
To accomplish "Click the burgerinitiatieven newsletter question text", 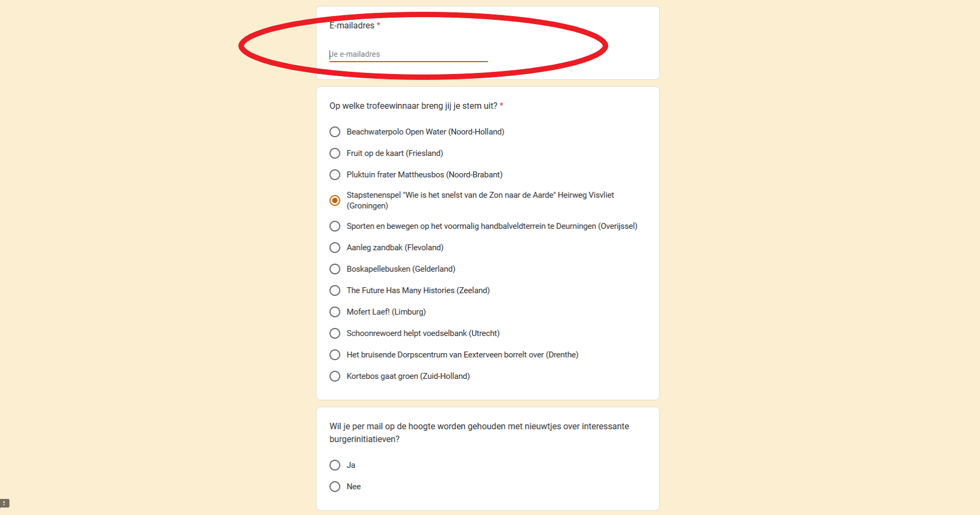I will click(479, 432).
